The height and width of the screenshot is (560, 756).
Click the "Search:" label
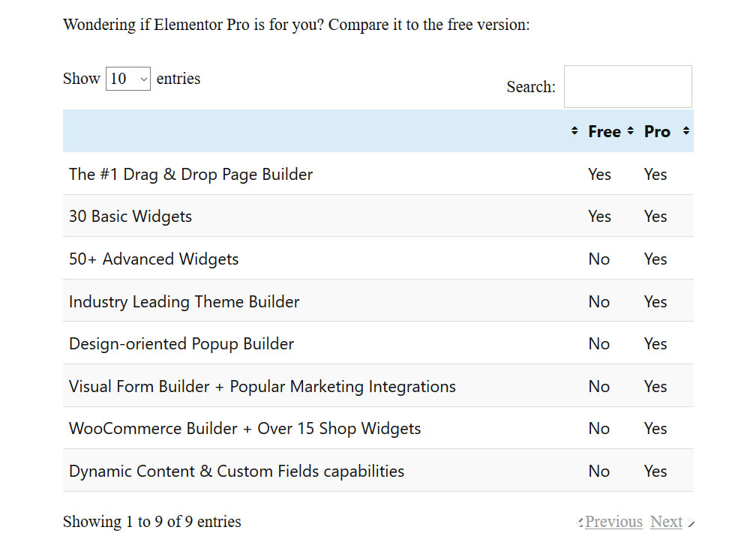click(531, 87)
